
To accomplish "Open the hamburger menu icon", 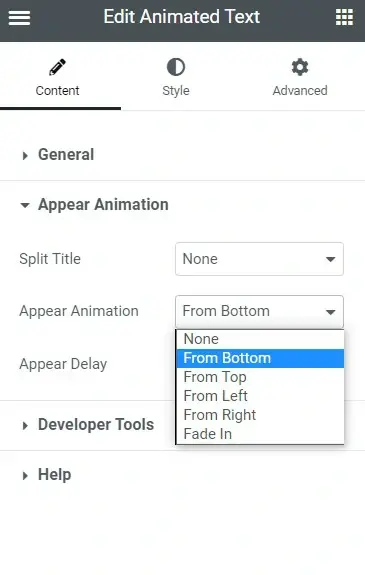I will (19, 17).
